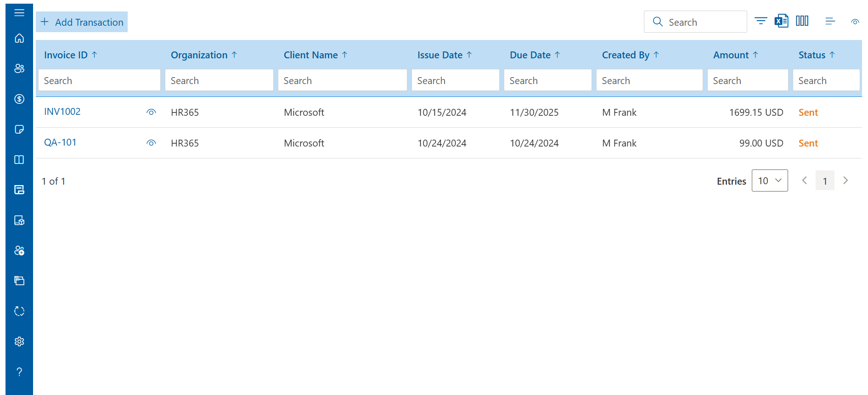Open the book/ledger sidebar icon
868x395 pixels.
[19, 160]
